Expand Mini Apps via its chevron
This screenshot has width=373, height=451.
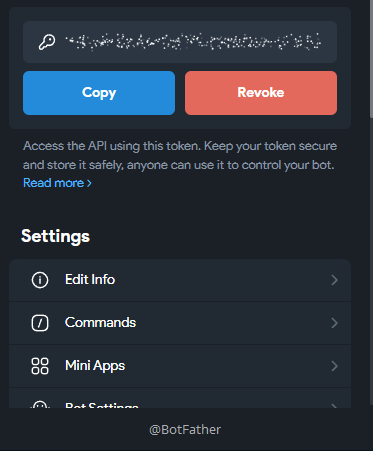tap(334, 366)
